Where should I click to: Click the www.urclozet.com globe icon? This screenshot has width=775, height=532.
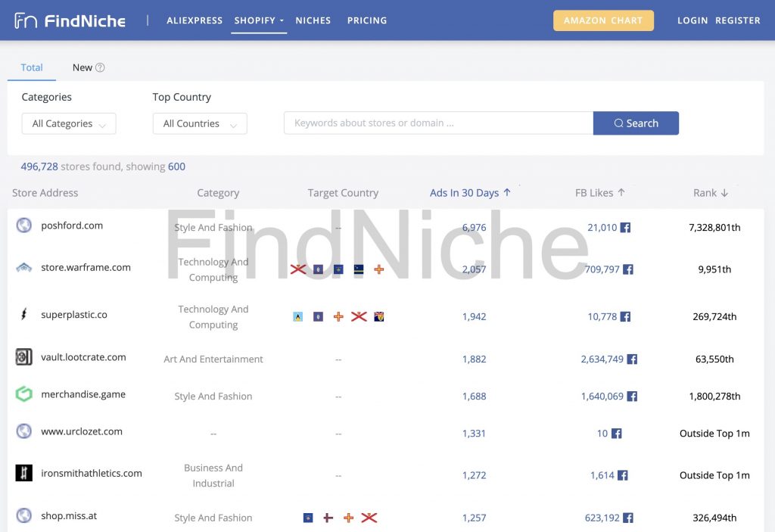point(23,431)
